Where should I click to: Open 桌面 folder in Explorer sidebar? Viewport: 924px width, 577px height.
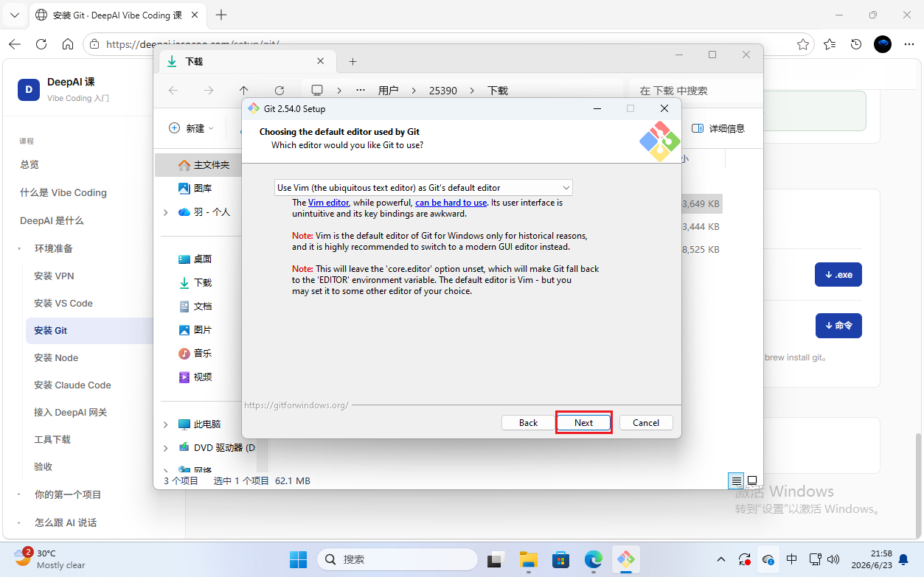(x=203, y=259)
